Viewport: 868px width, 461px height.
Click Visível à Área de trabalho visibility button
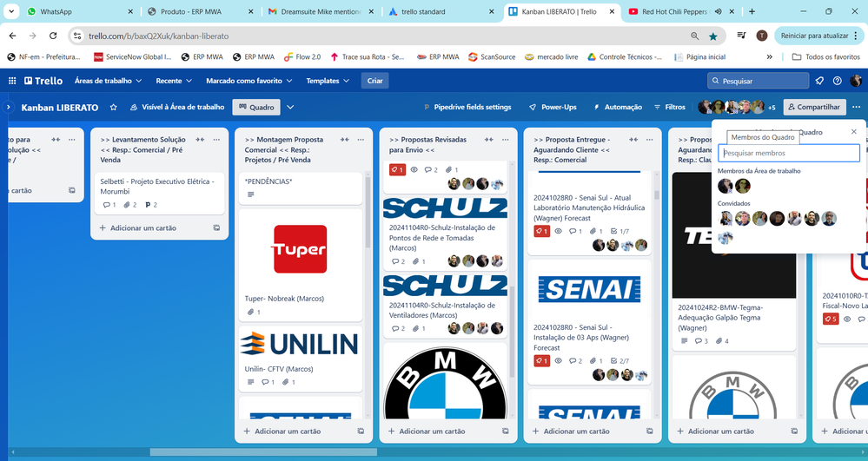[177, 108]
